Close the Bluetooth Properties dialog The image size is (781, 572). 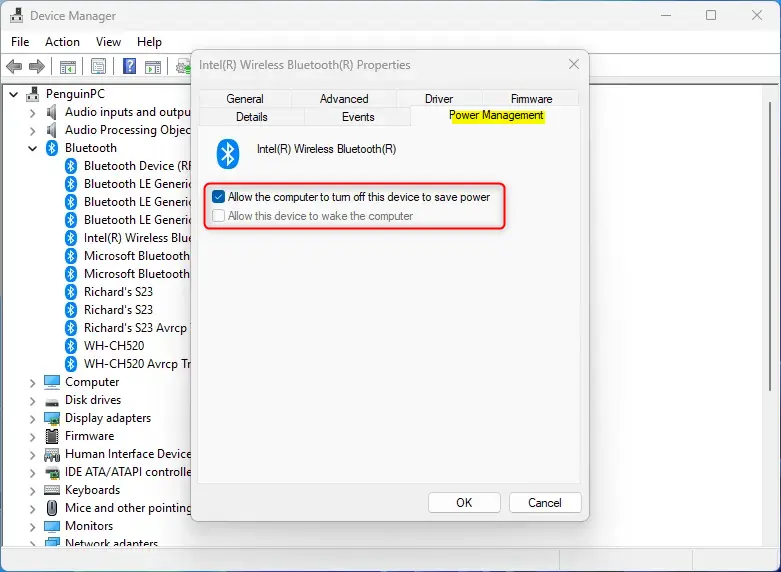pyautogui.click(x=574, y=64)
